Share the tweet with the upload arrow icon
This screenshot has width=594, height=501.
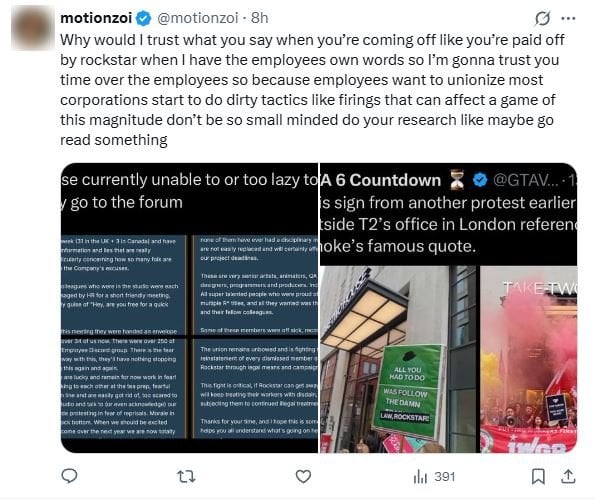(568, 476)
